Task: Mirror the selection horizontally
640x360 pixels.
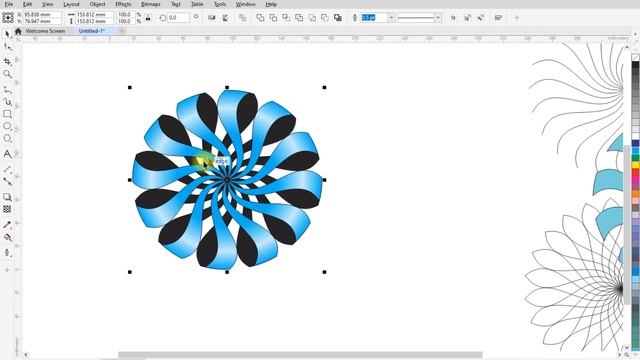Action: click(211, 18)
